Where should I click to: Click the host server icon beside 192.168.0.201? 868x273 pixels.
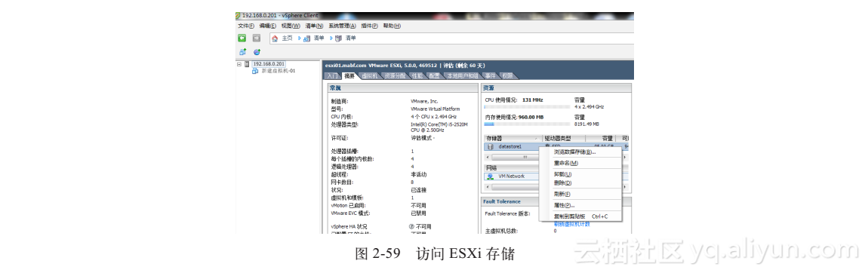point(247,64)
